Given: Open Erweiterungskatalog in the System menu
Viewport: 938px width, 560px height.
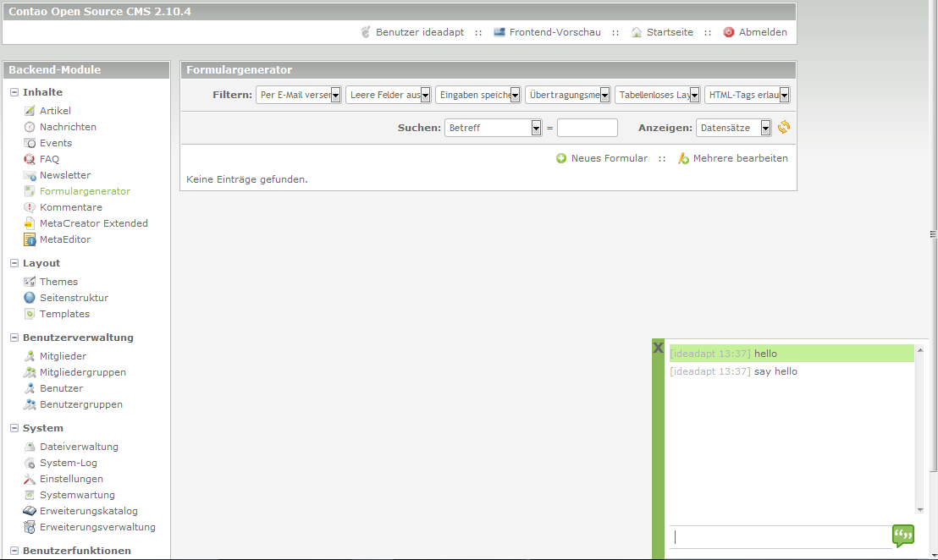Looking at the screenshot, I should pyautogui.click(x=88, y=511).
